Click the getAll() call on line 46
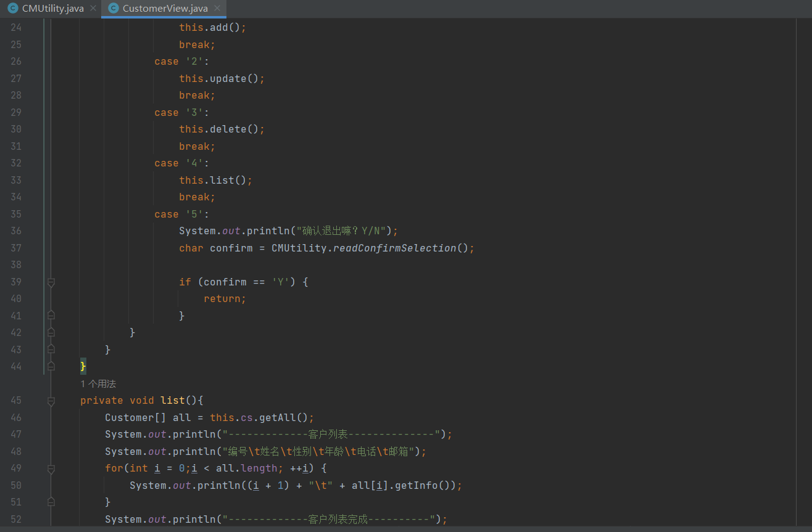The width and height of the screenshot is (812, 532). (284, 417)
